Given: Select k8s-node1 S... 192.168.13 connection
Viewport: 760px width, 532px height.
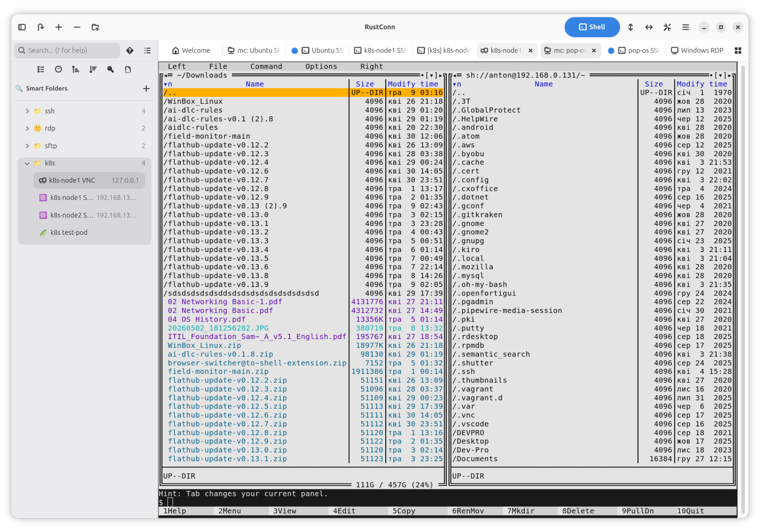Looking at the screenshot, I should [x=89, y=198].
